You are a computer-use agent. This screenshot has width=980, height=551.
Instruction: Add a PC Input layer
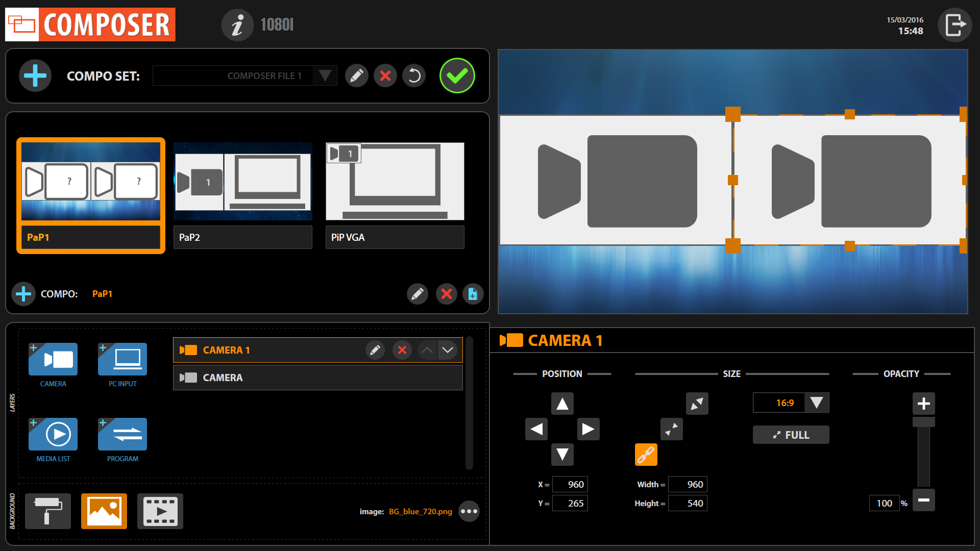(122, 359)
